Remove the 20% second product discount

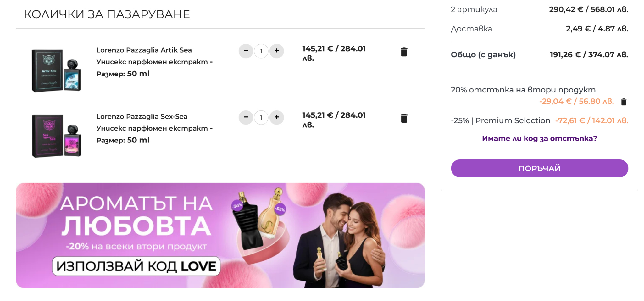point(624,102)
